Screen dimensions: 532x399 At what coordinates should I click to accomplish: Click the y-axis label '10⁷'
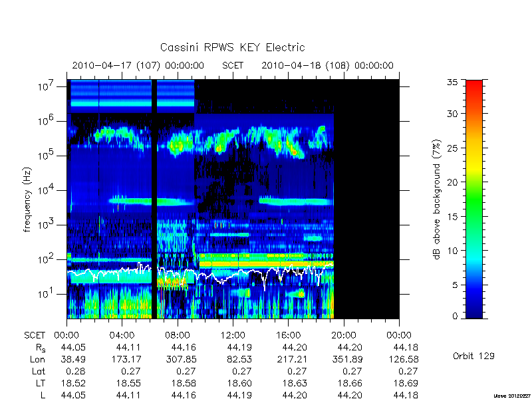pos(47,86)
